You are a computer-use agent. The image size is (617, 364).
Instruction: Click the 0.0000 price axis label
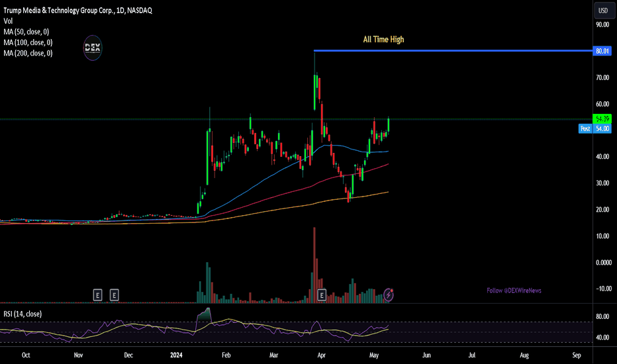click(604, 263)
